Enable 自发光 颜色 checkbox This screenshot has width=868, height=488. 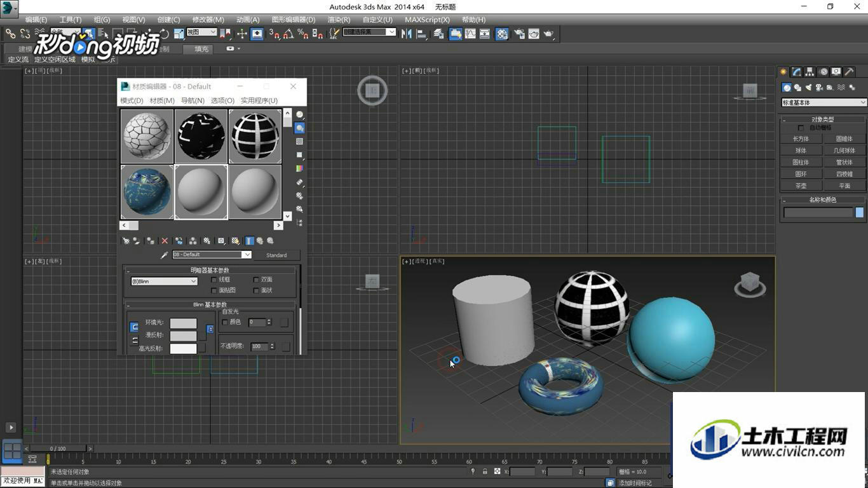[224, 322]
